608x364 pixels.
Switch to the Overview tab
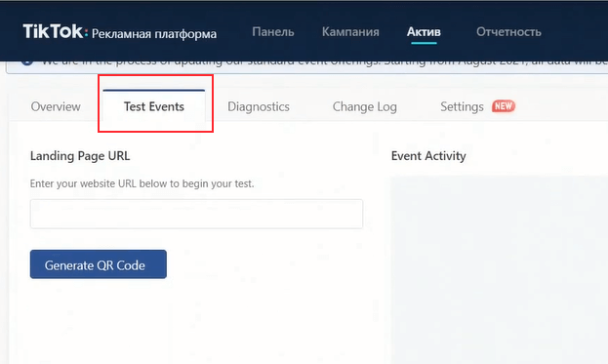(56, 106)
